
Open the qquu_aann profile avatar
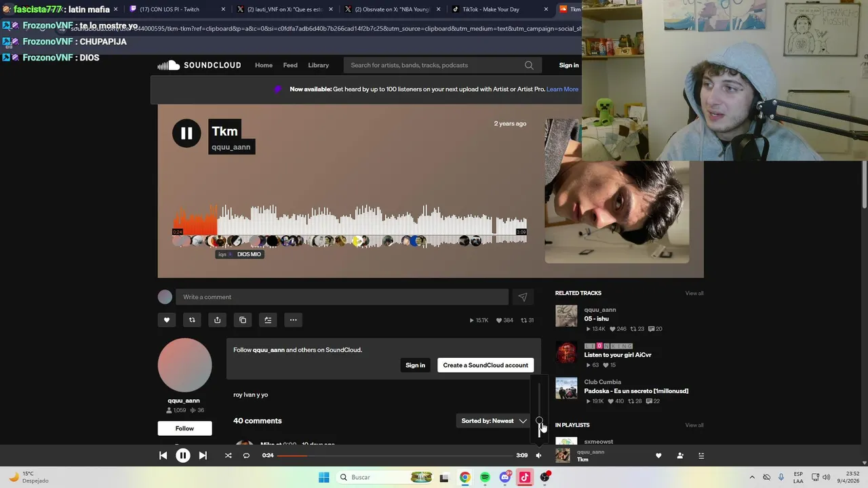[x=184, y=365]
